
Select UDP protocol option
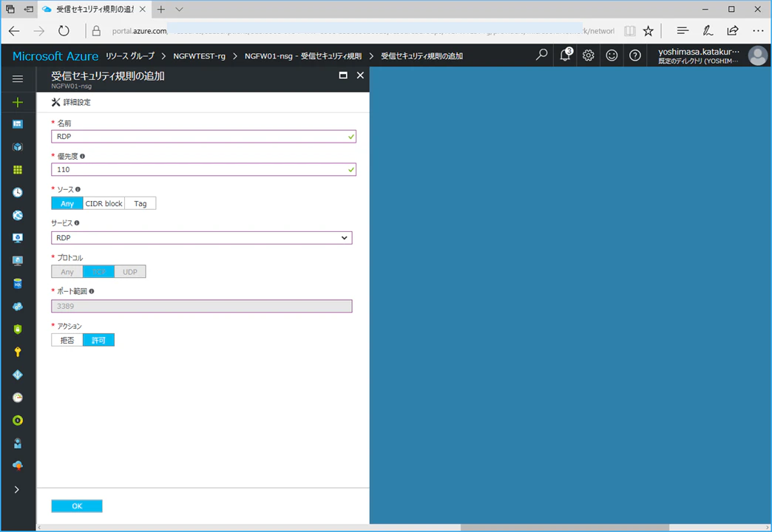[130, 272]
